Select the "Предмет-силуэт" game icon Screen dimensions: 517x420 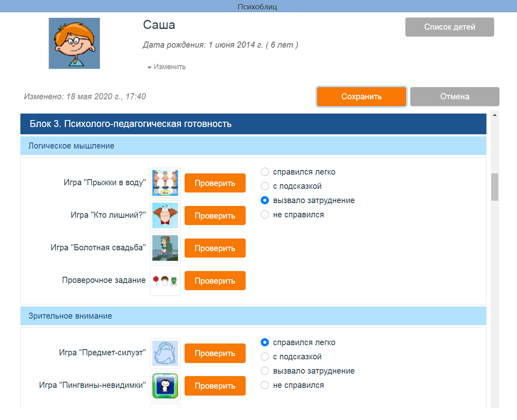click(x=165, y=353)
